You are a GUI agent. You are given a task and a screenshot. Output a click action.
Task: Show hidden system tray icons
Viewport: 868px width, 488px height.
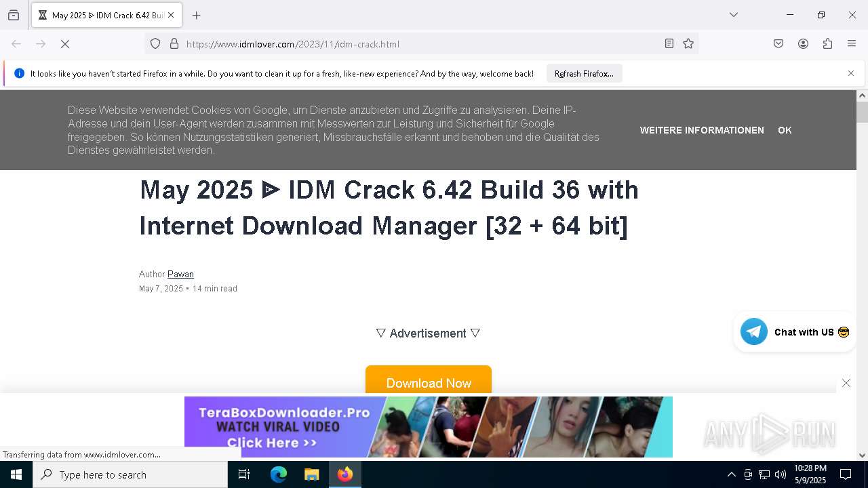[x=731, y=474]
